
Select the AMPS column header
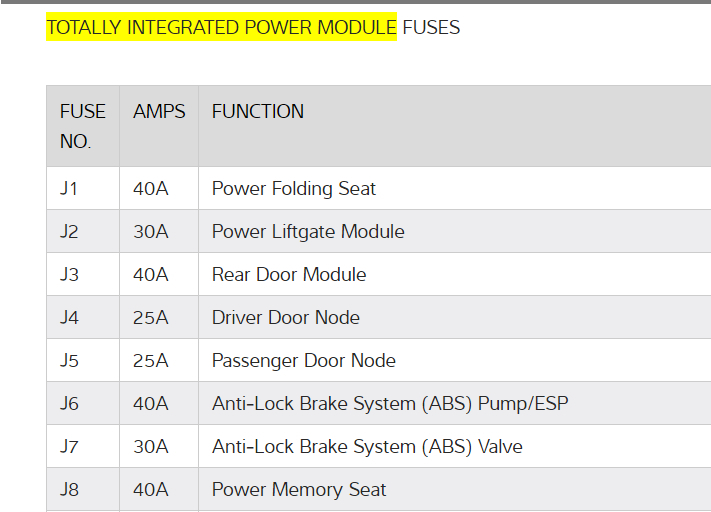pos(159,112)
